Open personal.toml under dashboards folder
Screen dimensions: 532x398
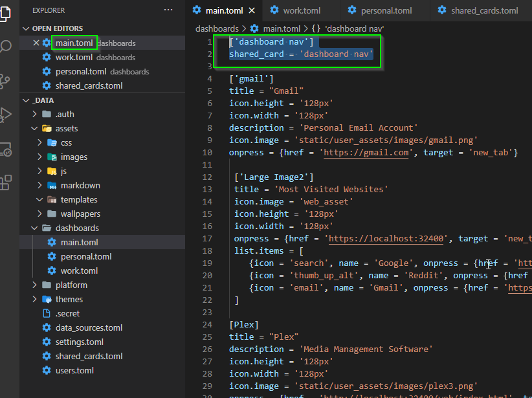(x=102, y=256)
